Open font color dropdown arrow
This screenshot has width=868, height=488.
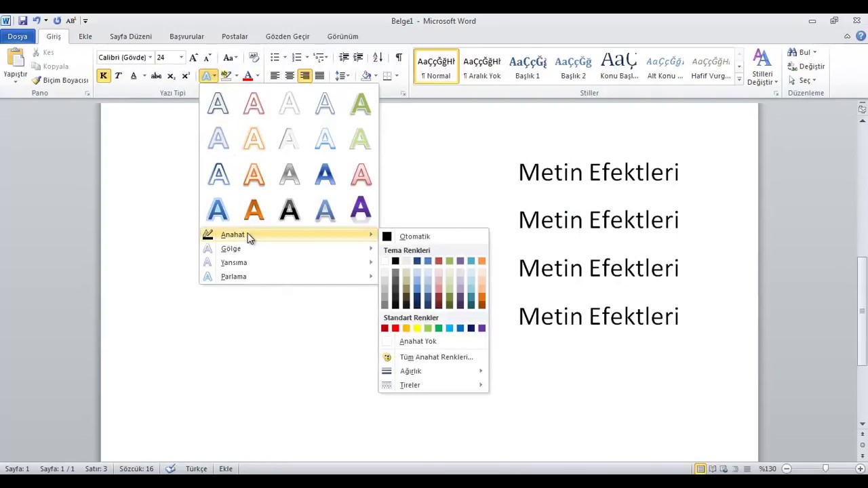[258, 76]
